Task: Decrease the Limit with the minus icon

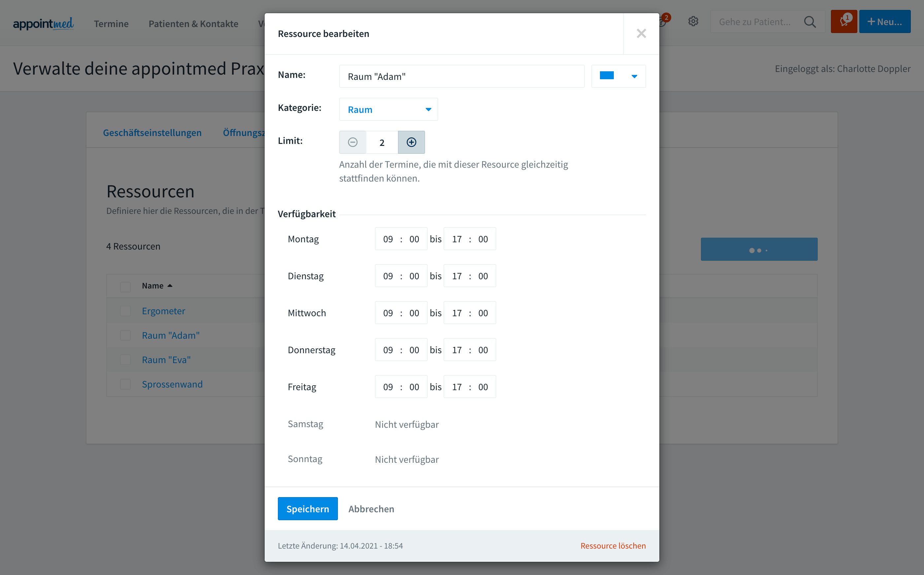Action: (x=353, y=142)
